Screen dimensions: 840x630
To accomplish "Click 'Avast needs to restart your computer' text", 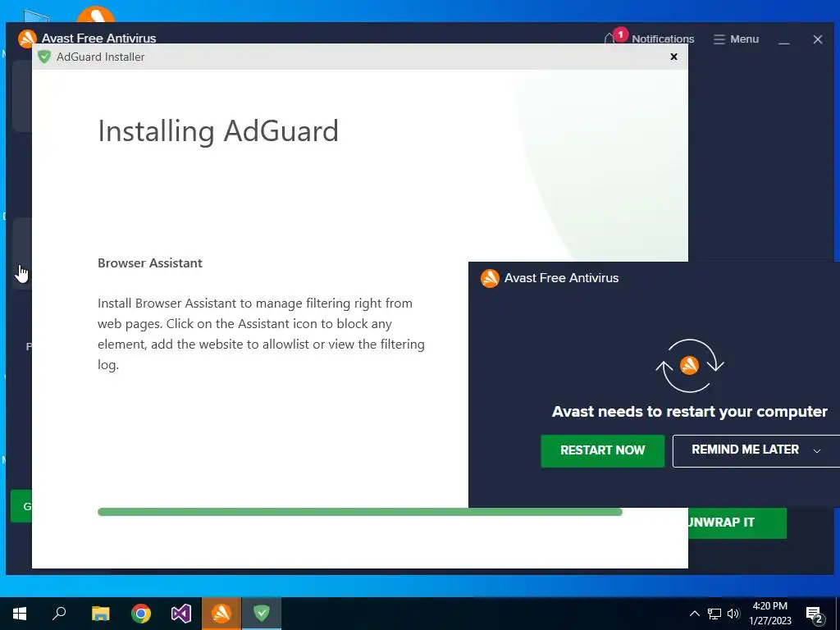I will [x=689, y=412].
